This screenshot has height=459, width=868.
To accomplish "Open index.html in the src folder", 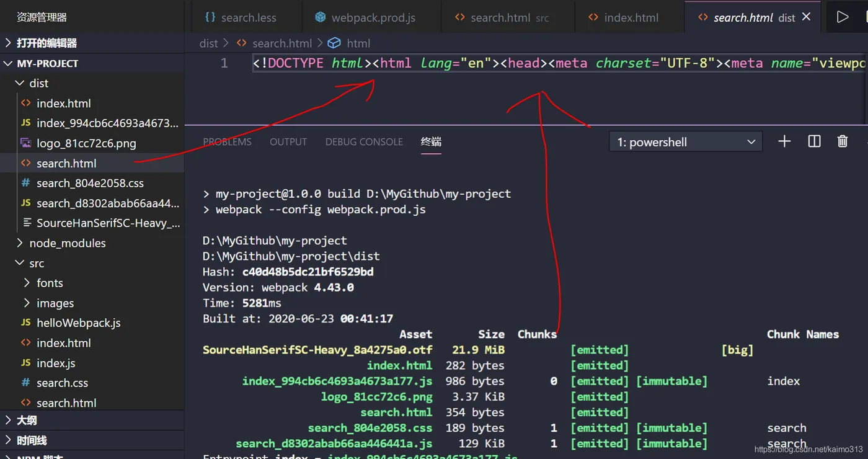I will coord(92,343).
